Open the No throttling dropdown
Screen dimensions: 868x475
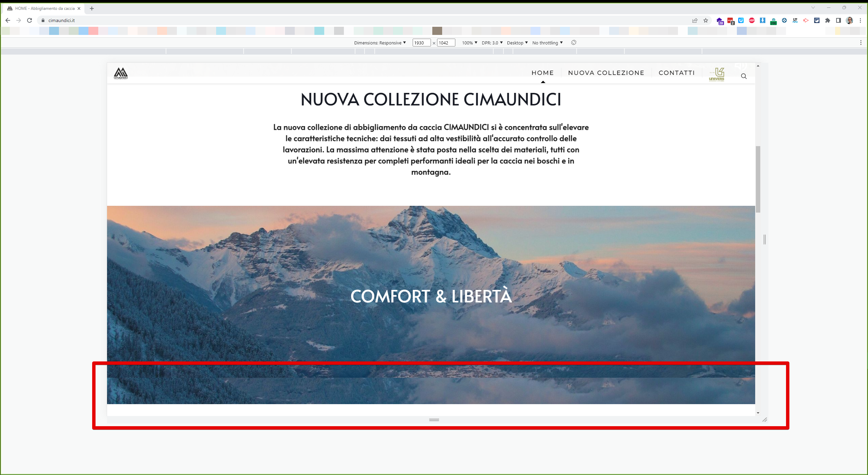pos(547,43)
